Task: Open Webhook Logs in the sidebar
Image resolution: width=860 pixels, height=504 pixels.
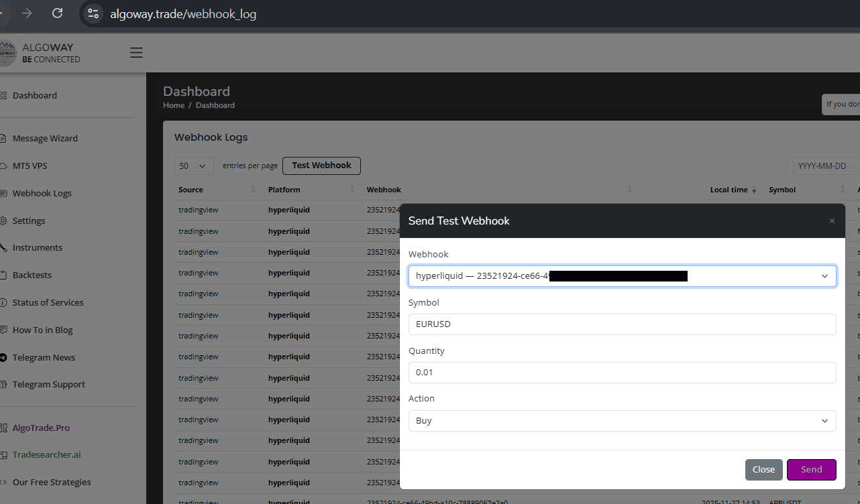Action: (x=42, y=193)
